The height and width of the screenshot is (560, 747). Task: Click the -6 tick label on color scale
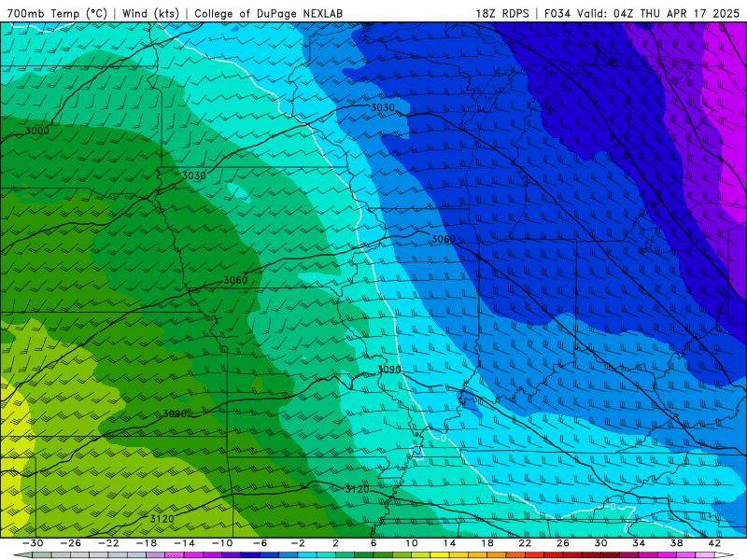coord(261,543)
